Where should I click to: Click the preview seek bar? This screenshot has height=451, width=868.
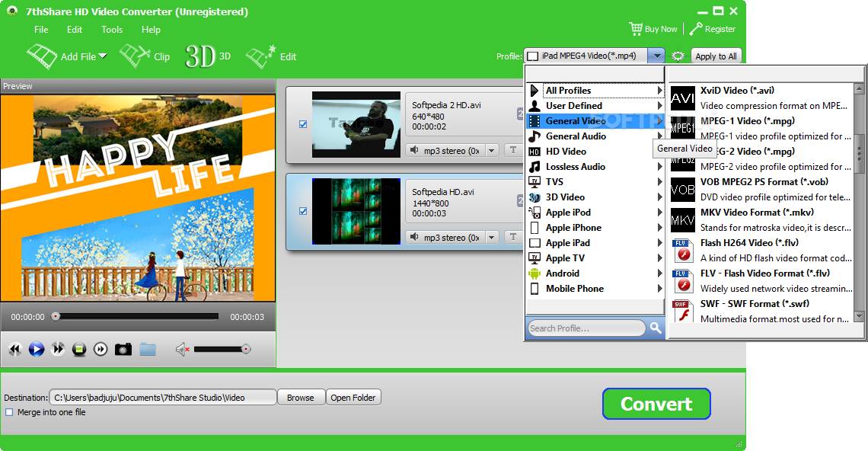(x=136, y=316)
